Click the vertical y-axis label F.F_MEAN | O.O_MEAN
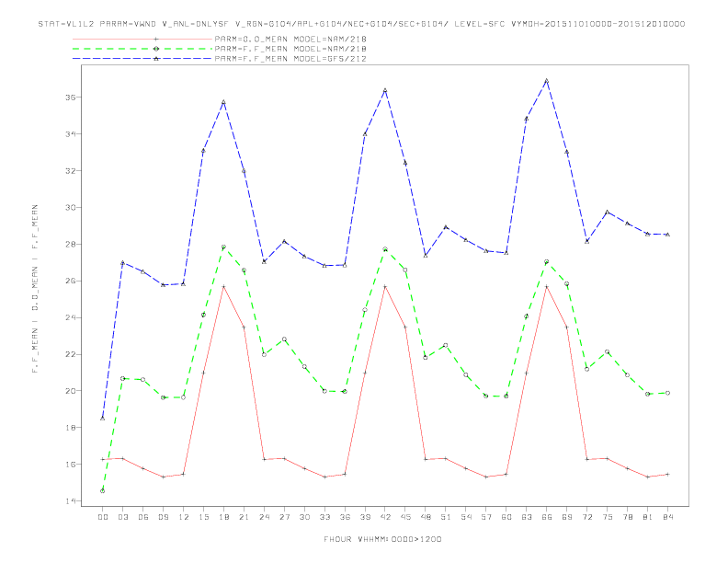 pos(35,289)
